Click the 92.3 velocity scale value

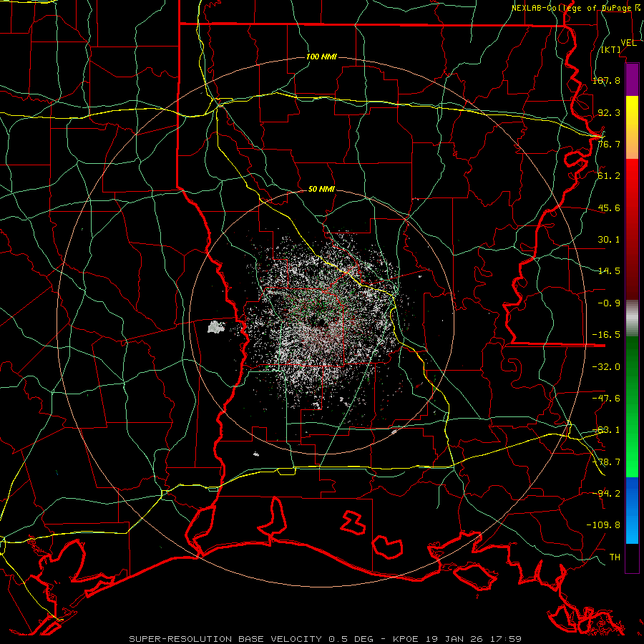click(x=609, y=112)
